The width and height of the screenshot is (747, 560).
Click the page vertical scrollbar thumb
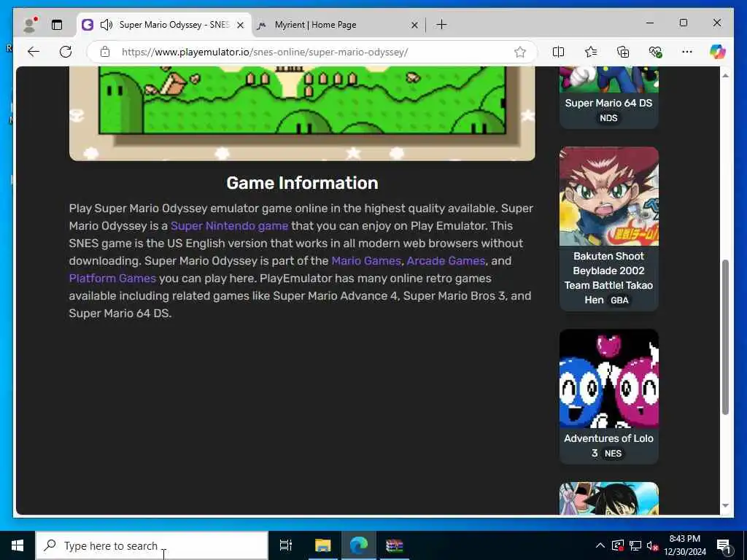pos(725,337)
